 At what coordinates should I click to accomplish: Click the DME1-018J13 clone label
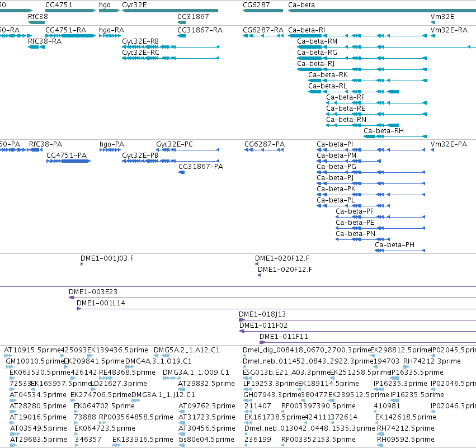click(262, 314)
